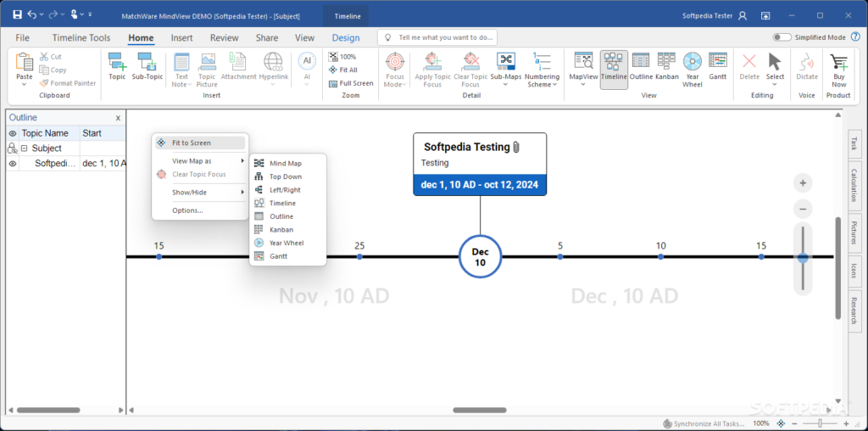Click the Synchronize All Tasks status icon
This screenshot has height=431, width=868.
668,424
